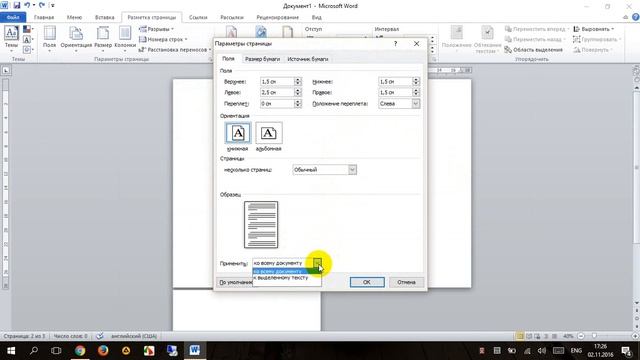Open the Колонки columns button
The height and width of the screenshot is (360, 640).
point(125,38)
